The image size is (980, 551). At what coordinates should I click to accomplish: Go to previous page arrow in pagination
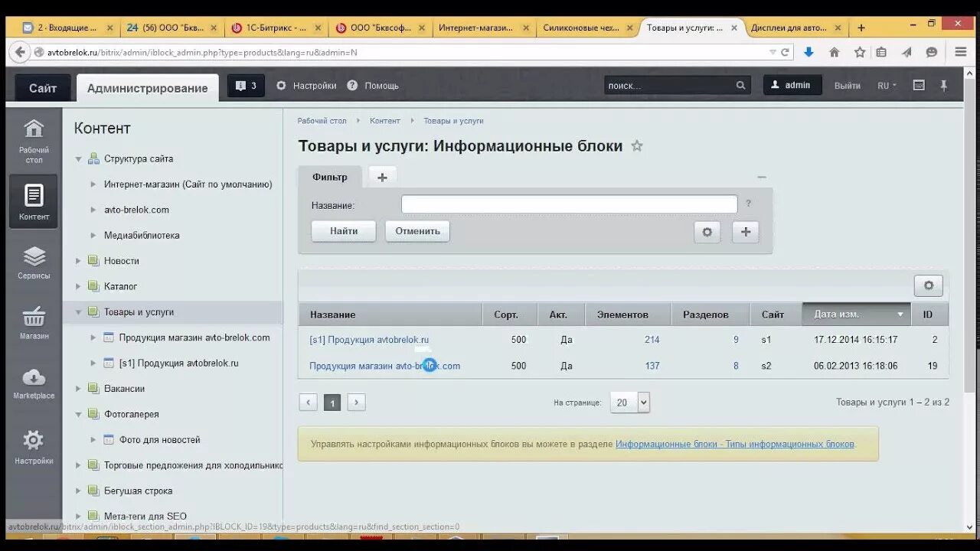308,403
